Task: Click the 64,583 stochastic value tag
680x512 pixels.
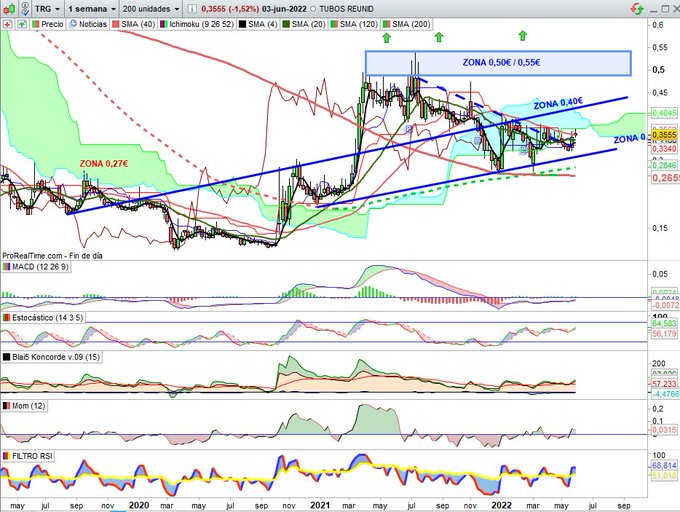Action: pyautogui.click(x=664, y=324)
